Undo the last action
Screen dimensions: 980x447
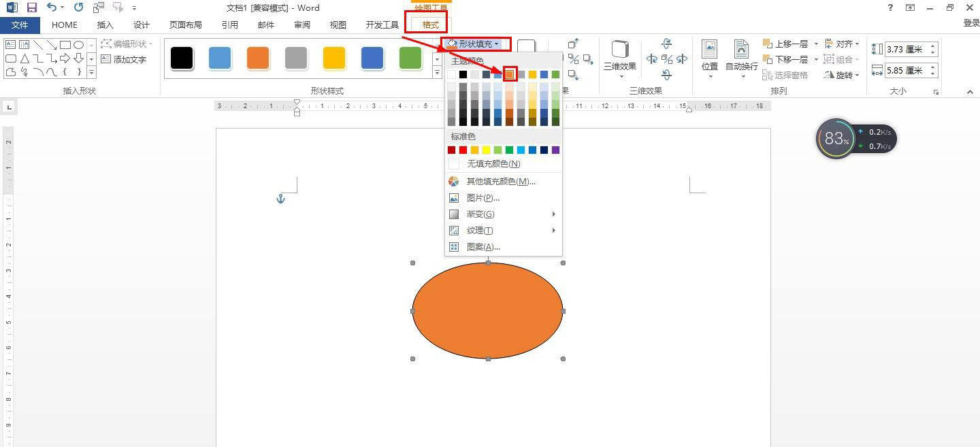click(52, 8)
